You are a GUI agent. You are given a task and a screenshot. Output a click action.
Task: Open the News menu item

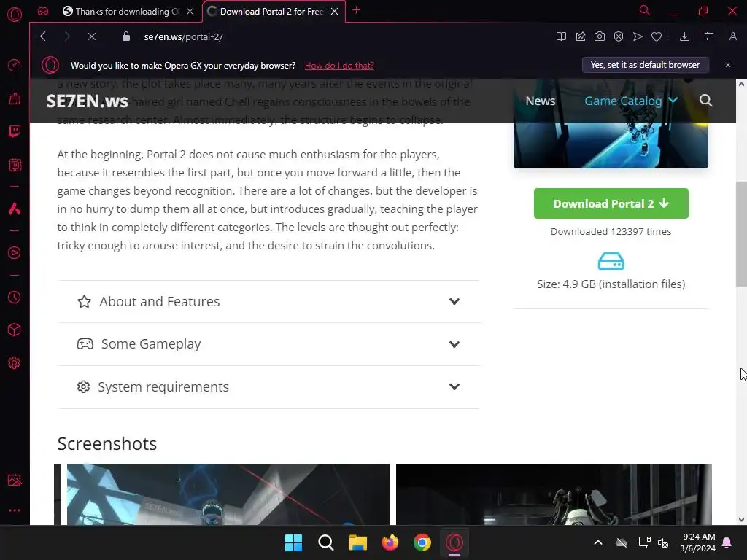tap(541, 101)
